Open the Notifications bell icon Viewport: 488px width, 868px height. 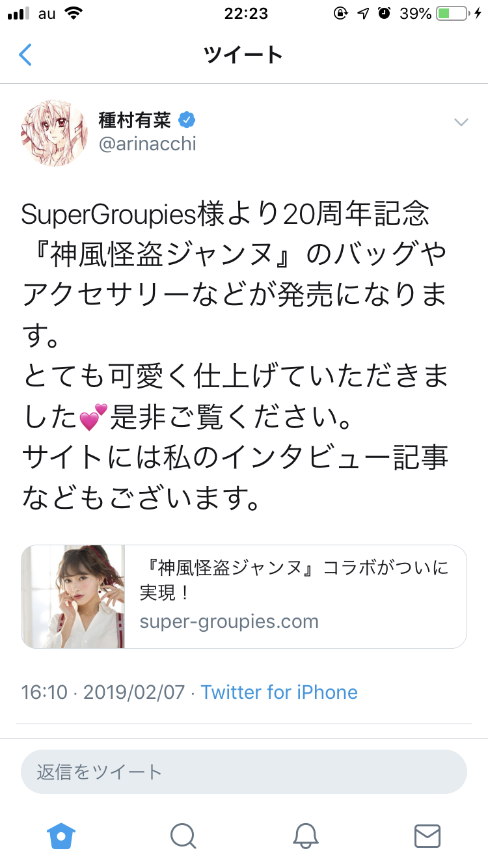pyautogui.click(x=305, y=835)
